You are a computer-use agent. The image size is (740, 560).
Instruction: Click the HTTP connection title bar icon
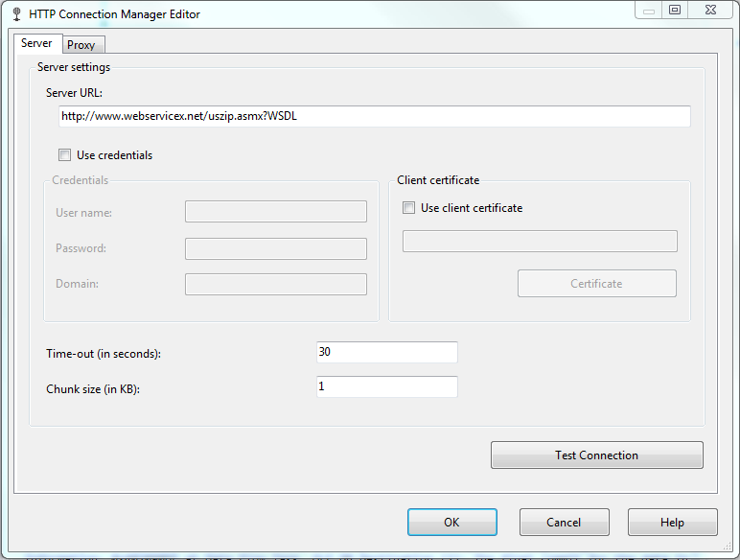click(x=16, y=14)
